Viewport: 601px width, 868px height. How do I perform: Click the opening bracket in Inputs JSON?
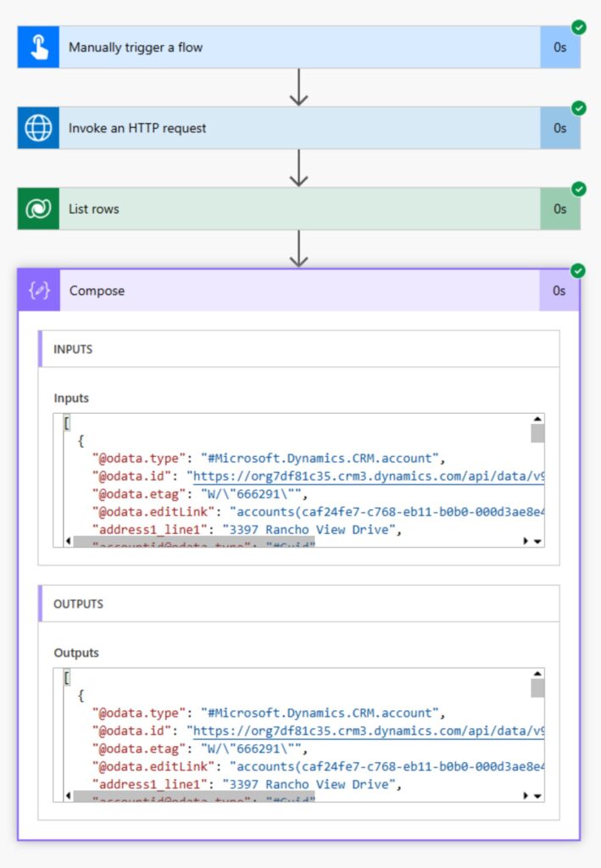67,423
